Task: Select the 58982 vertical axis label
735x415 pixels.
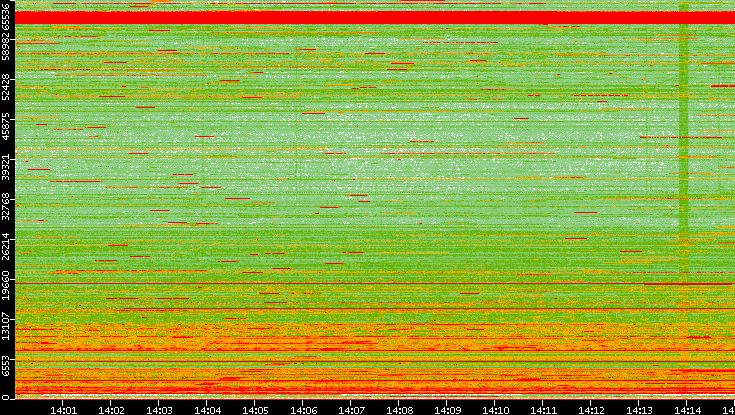Action: point(5,45)
